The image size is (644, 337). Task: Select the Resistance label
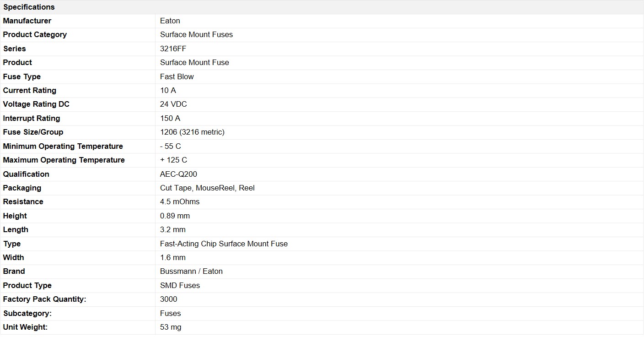tap(23, 201)
